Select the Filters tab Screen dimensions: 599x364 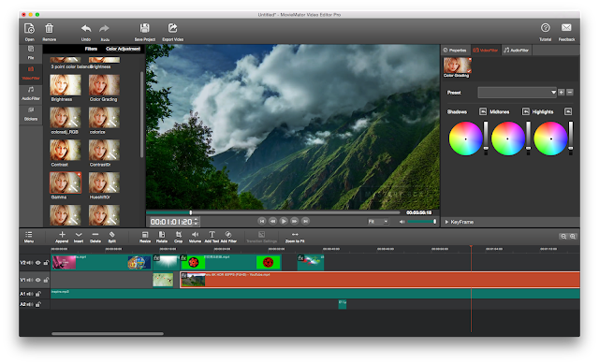91,49
